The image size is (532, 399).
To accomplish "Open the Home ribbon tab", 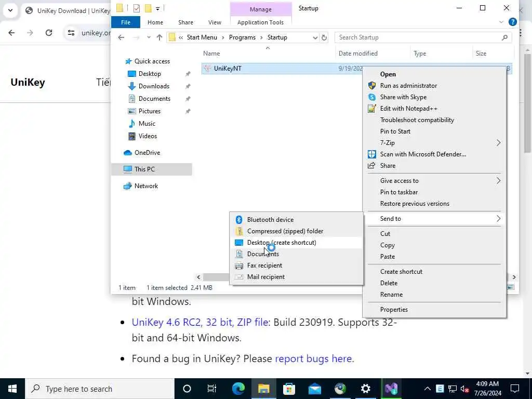I will coord(155,22).
